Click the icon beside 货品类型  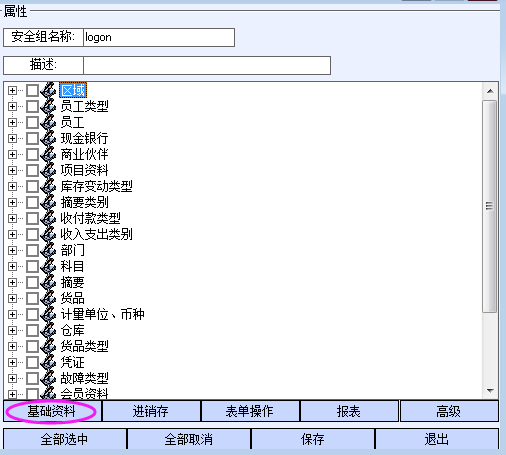coord(48,346)
